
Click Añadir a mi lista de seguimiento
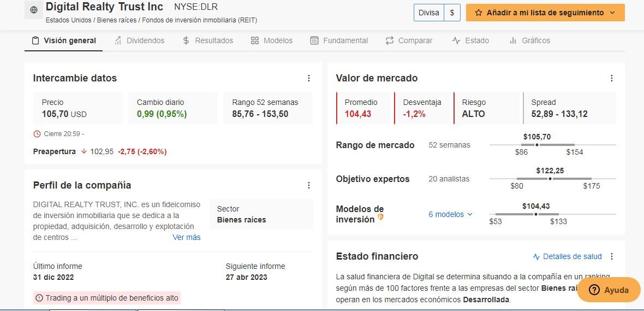(x=545, y=13)
